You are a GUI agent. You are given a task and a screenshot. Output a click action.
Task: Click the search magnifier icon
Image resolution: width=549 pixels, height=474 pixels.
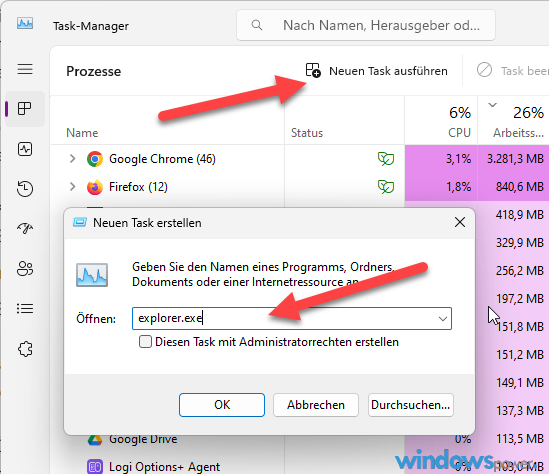click(257, 25)
